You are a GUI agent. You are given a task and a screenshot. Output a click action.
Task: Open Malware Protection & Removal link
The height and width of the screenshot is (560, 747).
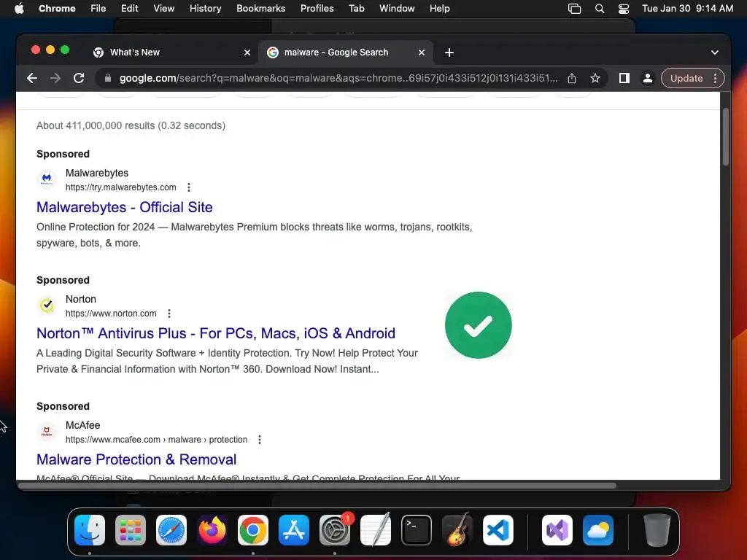click(x=136, y=459)
